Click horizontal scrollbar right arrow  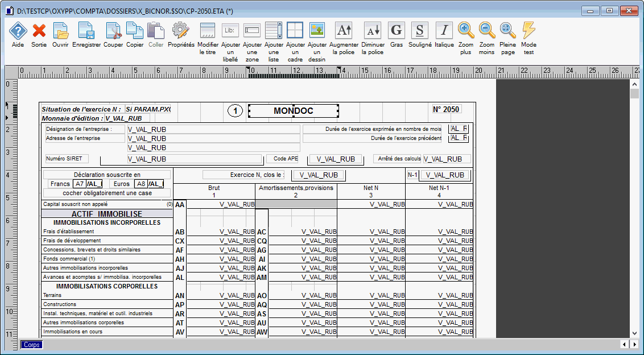click(634, 345)
